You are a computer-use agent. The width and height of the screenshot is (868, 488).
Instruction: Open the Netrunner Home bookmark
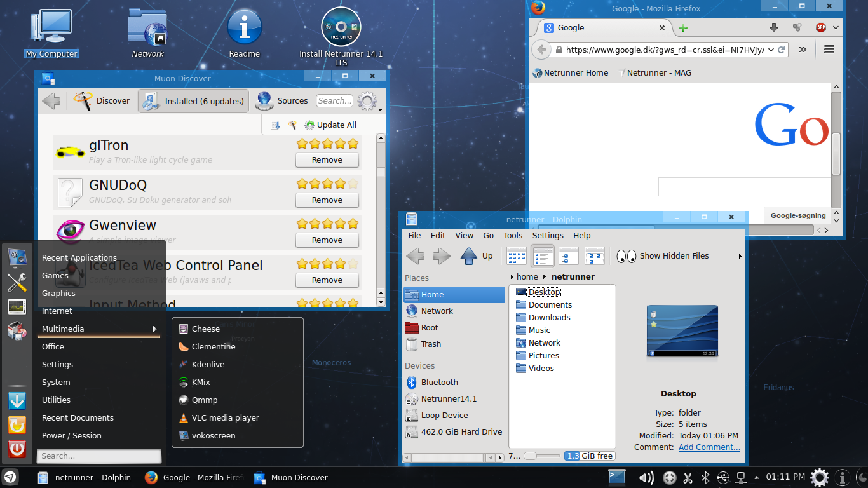[570, 73]
